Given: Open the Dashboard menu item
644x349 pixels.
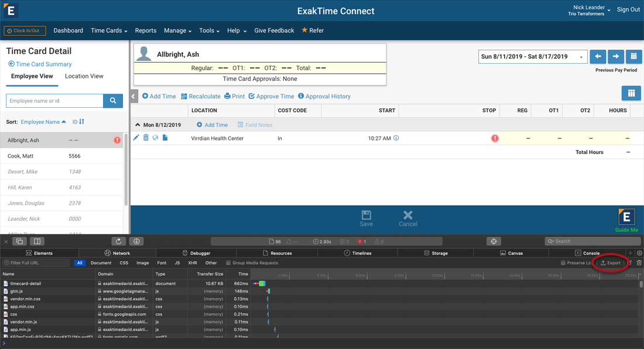Looking at the screenshot, I should (x=68, y=30).
